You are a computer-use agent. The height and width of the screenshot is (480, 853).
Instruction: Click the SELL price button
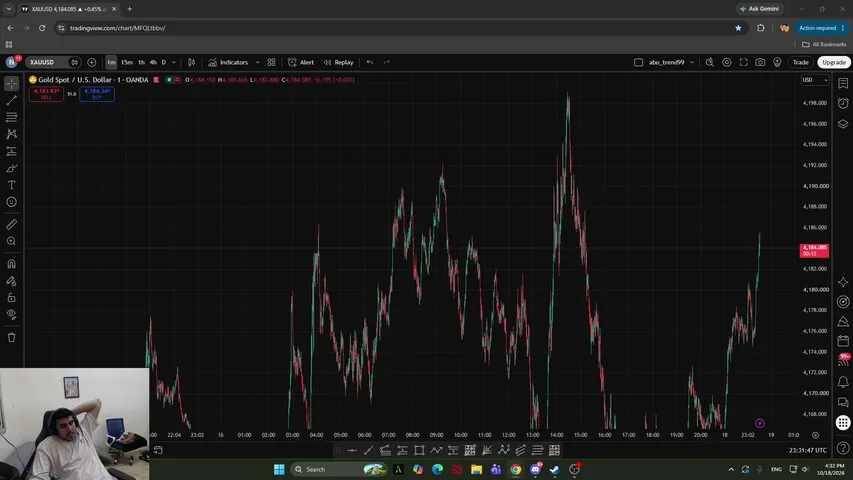tap(46, 94)
